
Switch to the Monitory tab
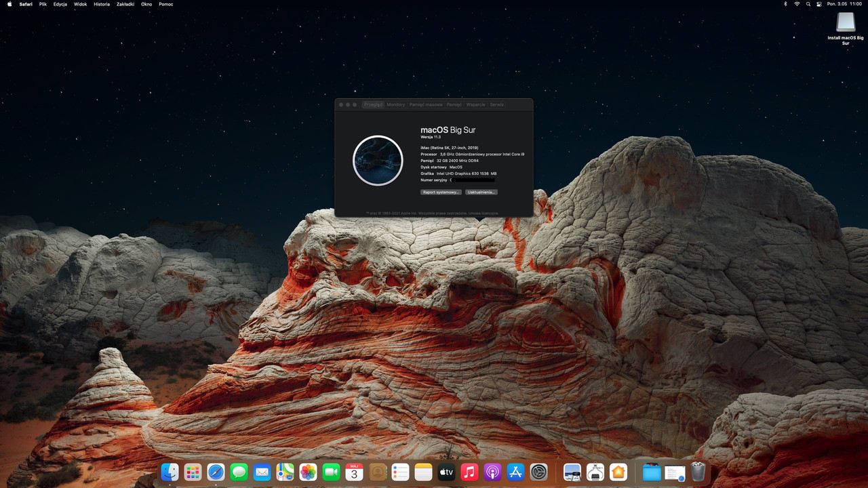(x=396, y=104)
